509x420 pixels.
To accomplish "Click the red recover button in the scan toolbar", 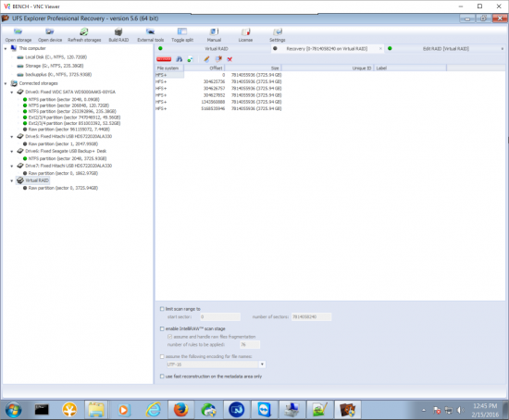I will tap(164, 59).
